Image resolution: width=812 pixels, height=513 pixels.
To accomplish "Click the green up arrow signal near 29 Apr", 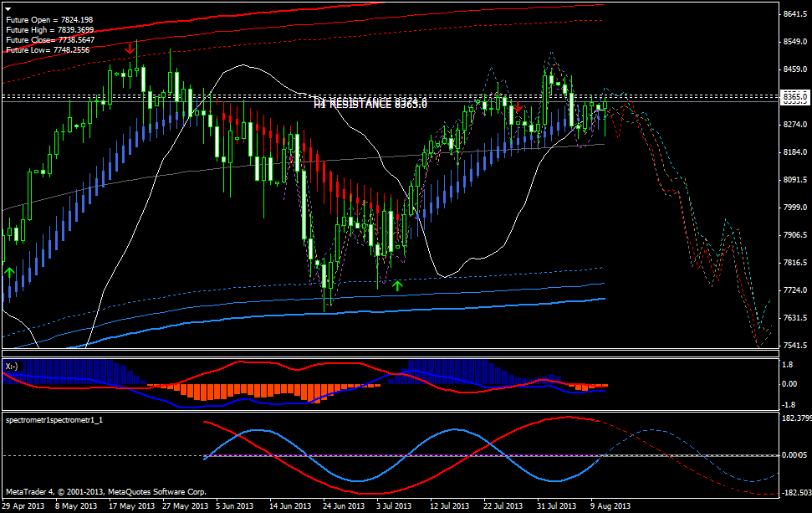I will click(x=9, y=272).
